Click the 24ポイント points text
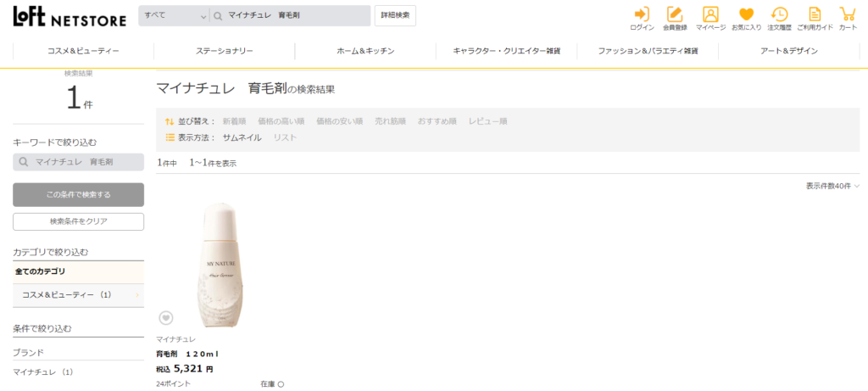 pos(173,383)
